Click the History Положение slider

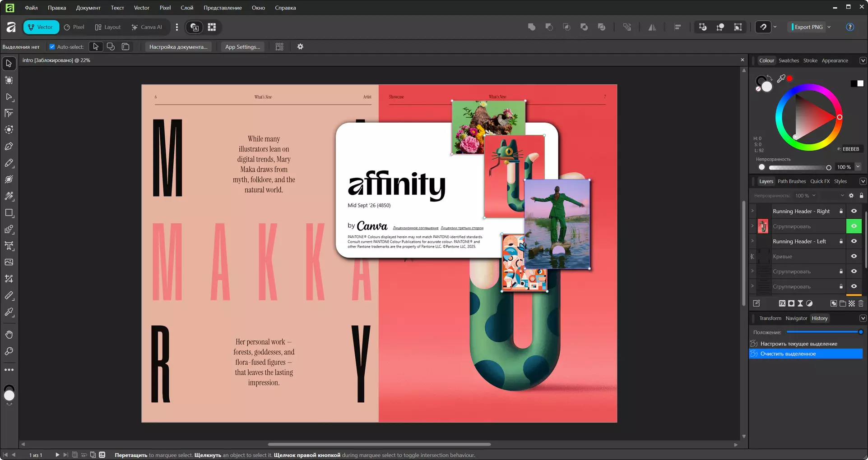[x=824, y=332]
